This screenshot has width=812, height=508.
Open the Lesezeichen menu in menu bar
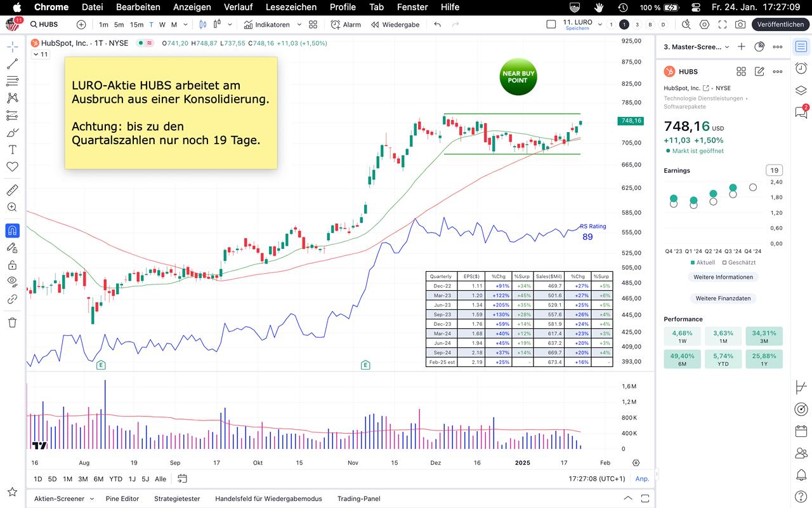291,7
